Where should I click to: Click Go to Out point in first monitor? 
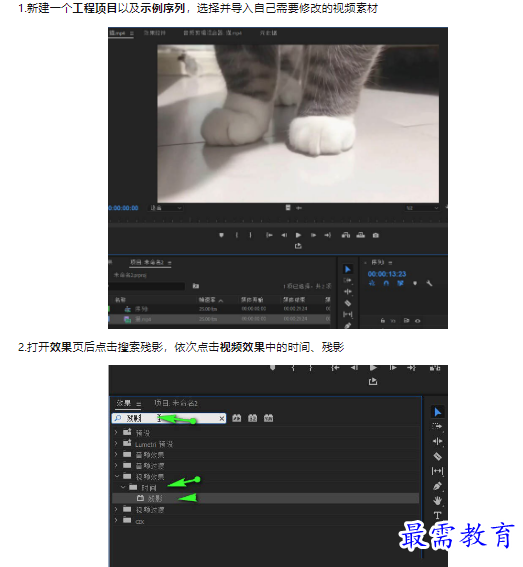coord(327,235)
